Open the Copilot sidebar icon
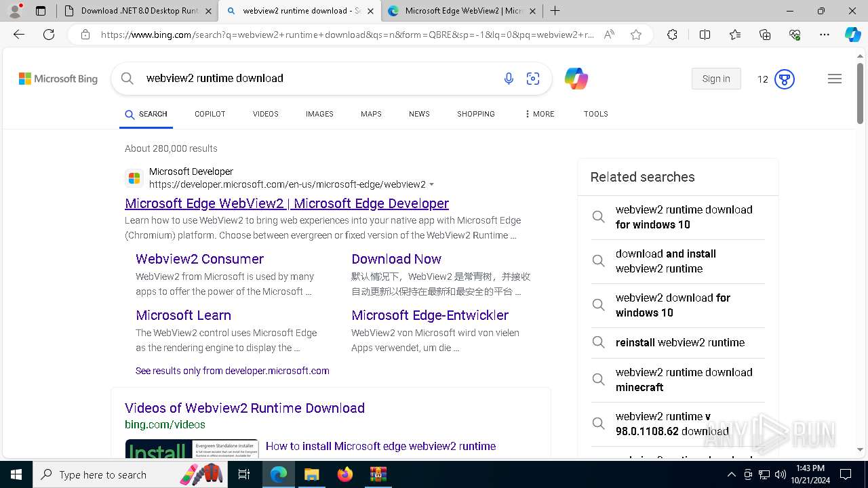This screenshot has height=488, width=868. [852, 35]
